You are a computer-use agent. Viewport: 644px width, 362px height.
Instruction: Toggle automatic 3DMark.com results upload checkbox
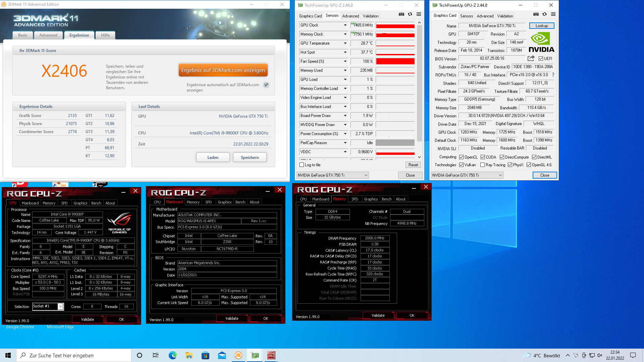pyautogui.click(x=266, y=85)
